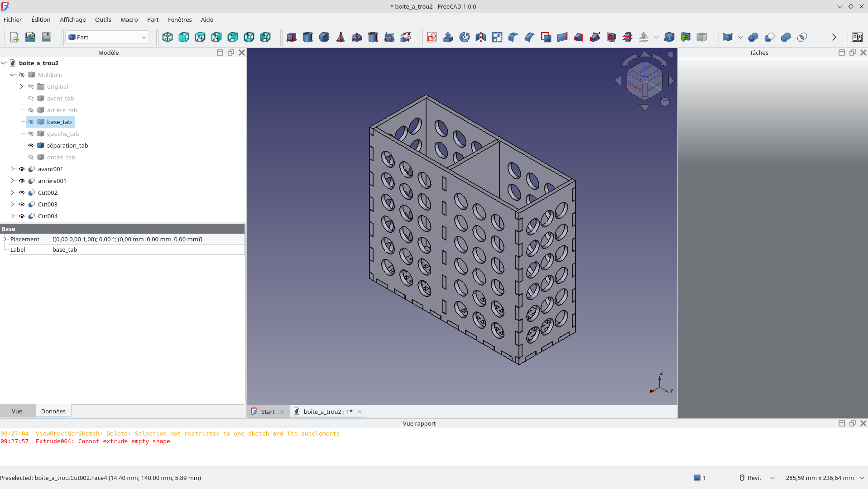The height and width of the screenshot is (489, 868).
Task: Switch to the Start tab
Action: point(268,412)
